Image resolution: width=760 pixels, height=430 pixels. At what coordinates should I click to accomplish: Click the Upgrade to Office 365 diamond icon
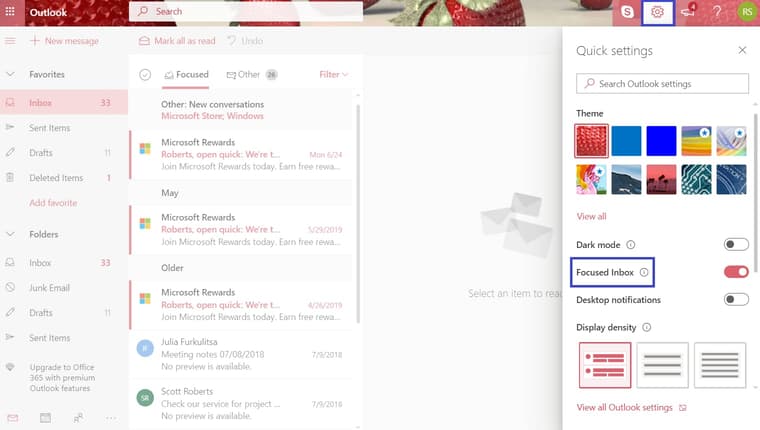(10, 367)
